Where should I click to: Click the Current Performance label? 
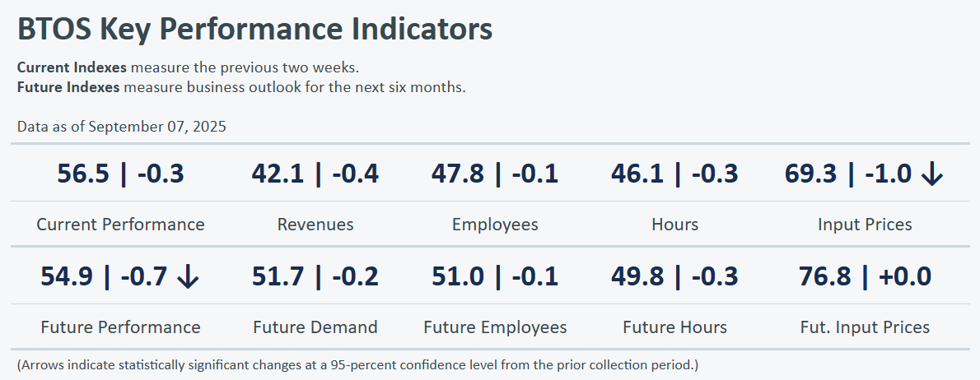120,225
